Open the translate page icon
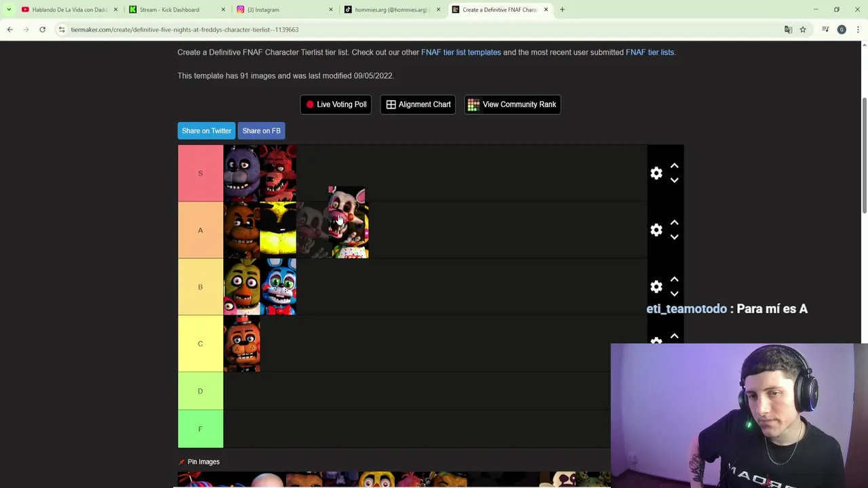 click(x=788, y=29)
